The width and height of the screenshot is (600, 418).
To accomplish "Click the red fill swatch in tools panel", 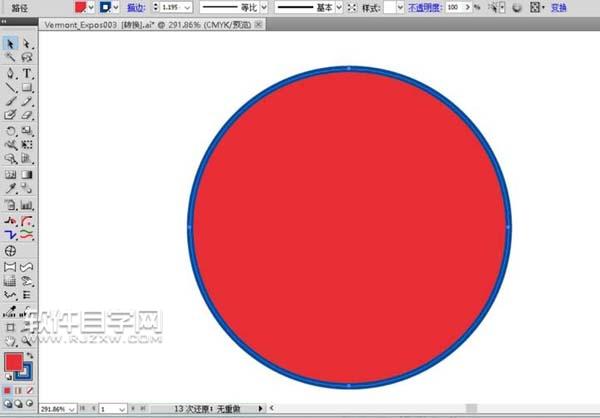I will pos(13,362).
